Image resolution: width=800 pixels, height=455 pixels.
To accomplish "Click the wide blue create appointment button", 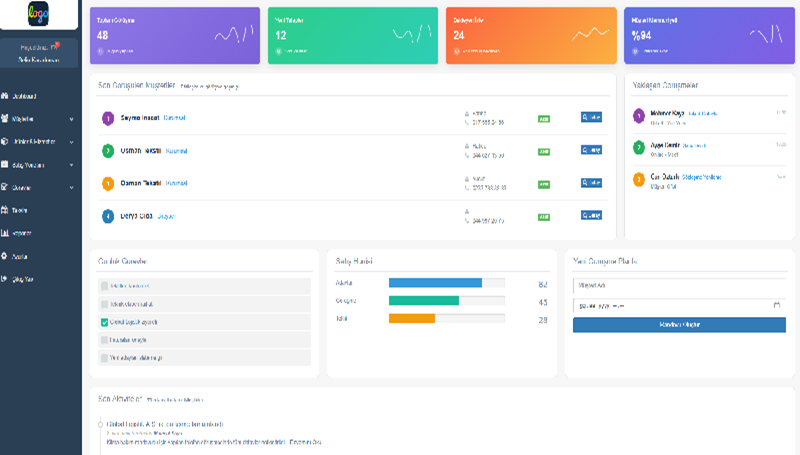I will click(x=679, y=325).
